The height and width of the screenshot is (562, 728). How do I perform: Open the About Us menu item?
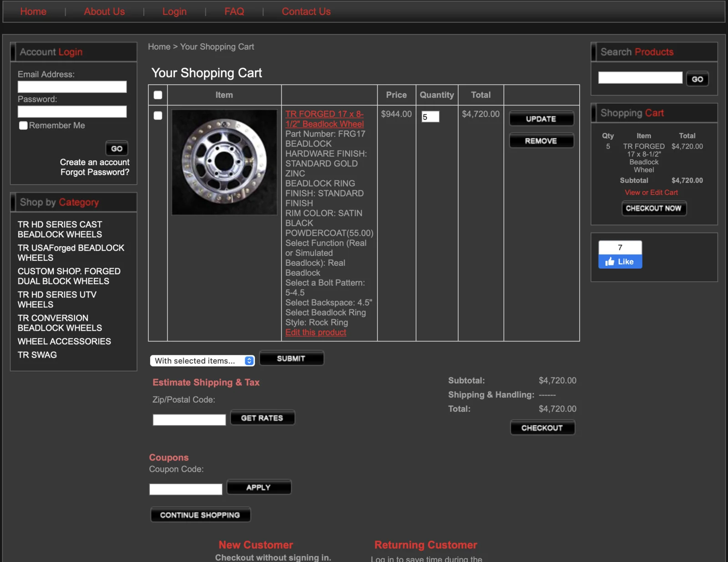[104, 12]
